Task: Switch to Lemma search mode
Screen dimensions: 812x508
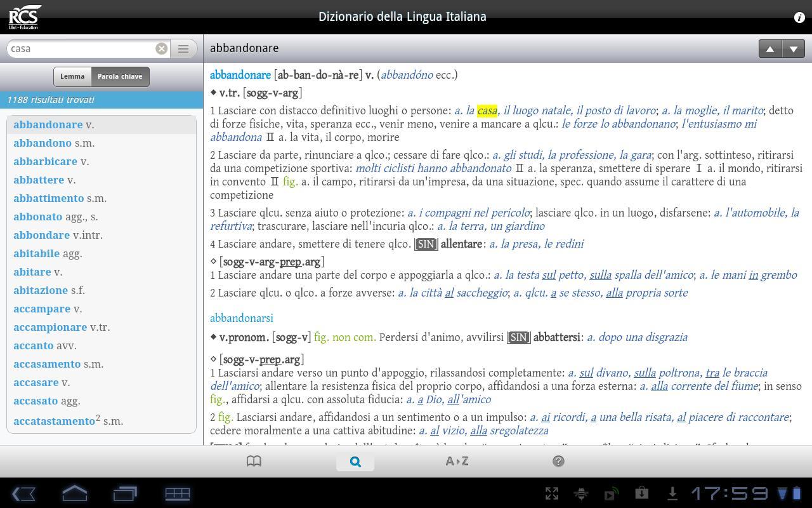Action: click(72, 76)
